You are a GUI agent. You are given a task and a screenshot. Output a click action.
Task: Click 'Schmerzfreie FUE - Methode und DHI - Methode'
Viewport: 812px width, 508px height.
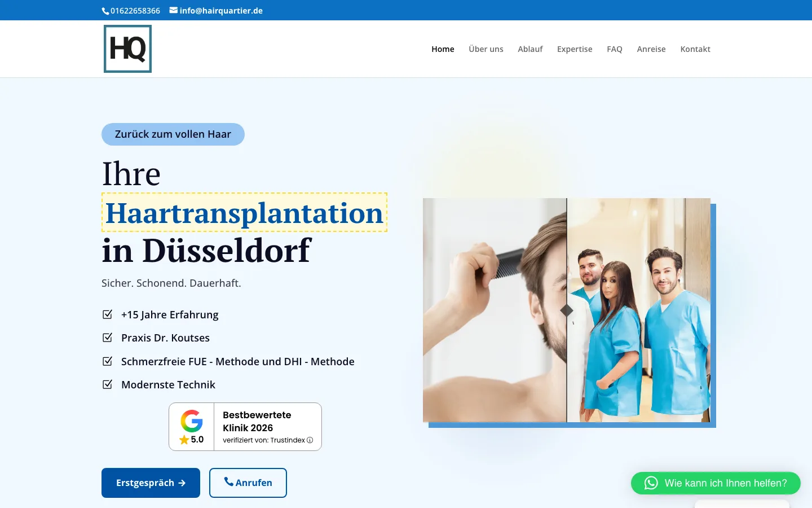pyautogui.click(x=238, y=361)
